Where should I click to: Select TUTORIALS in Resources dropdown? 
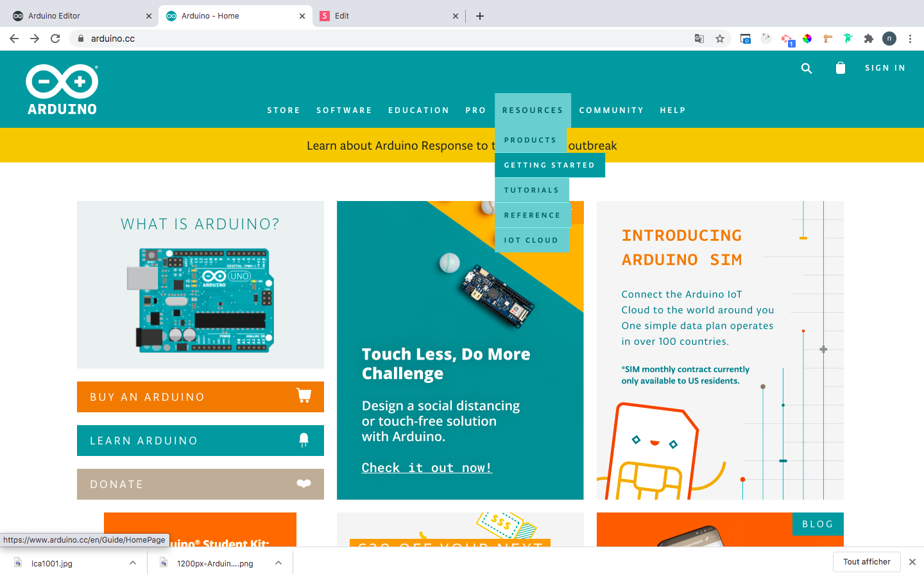(532, 190)
